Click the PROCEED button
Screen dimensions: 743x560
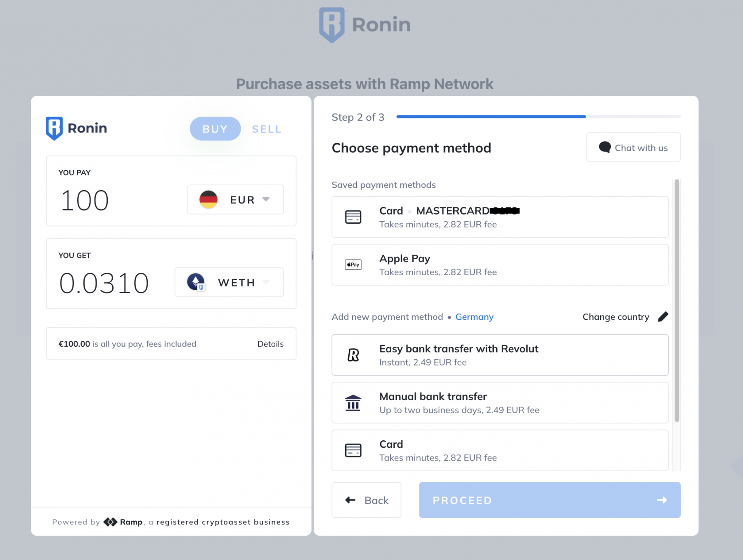point(550,500)
